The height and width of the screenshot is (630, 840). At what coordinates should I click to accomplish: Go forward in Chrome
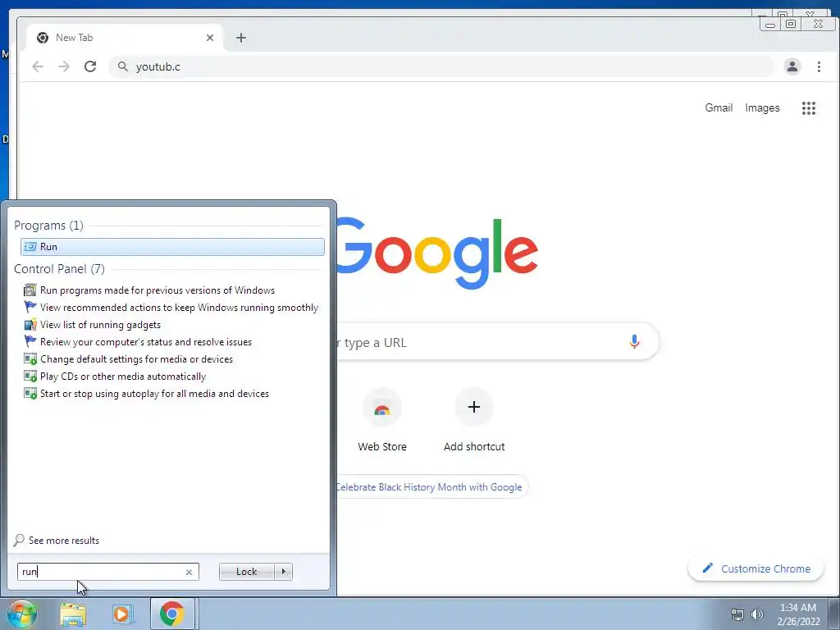click(64, 66)
